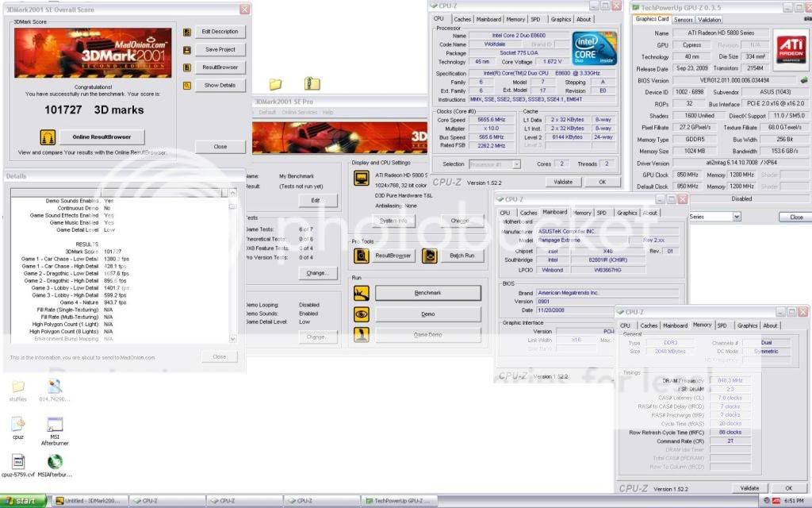812x508 pixels.
Task: Click the icon beside Online ResultBrowser button
Action: 48,137
